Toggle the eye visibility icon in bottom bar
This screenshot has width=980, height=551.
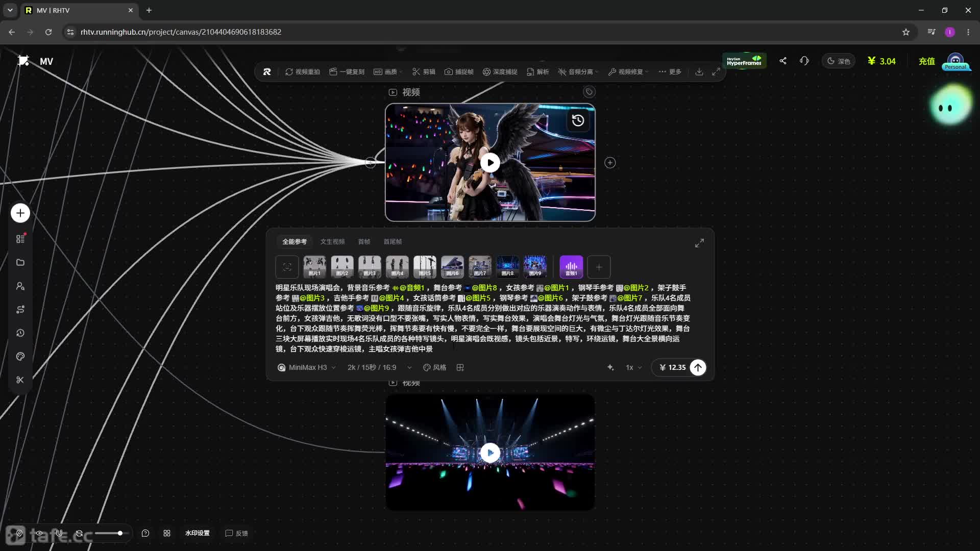[x=39, y=533]
